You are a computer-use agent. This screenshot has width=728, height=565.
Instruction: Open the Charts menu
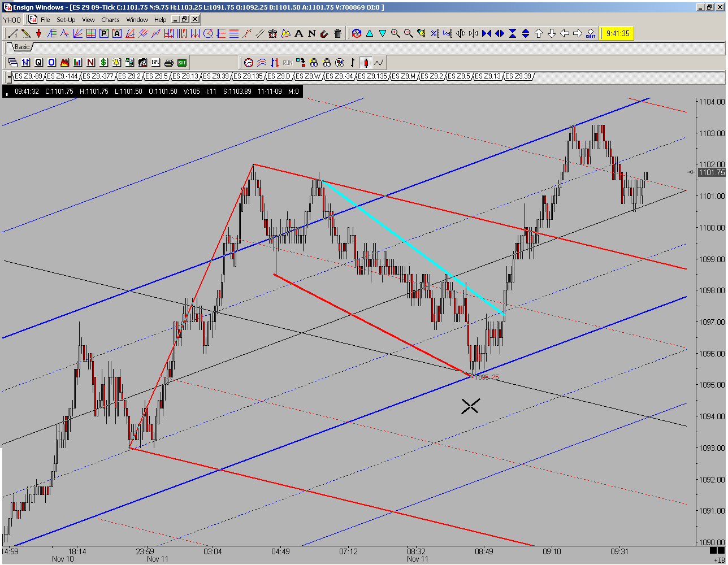click(110, 20)
